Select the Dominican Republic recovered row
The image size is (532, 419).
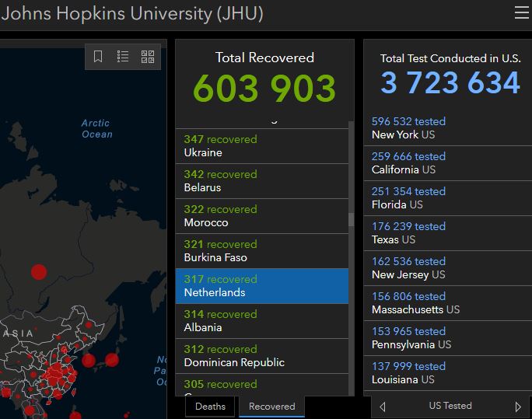click(262, 355)
